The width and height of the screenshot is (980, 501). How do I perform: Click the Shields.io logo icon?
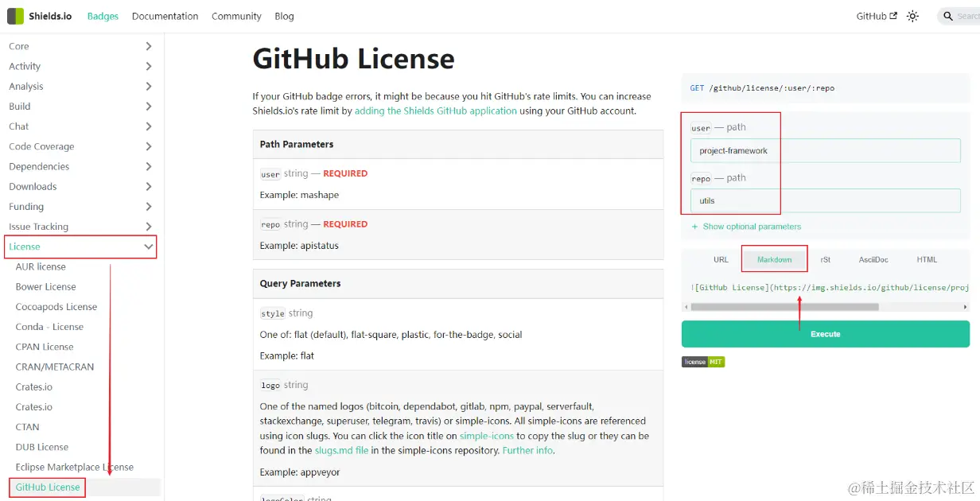click(x=14, y=15)
